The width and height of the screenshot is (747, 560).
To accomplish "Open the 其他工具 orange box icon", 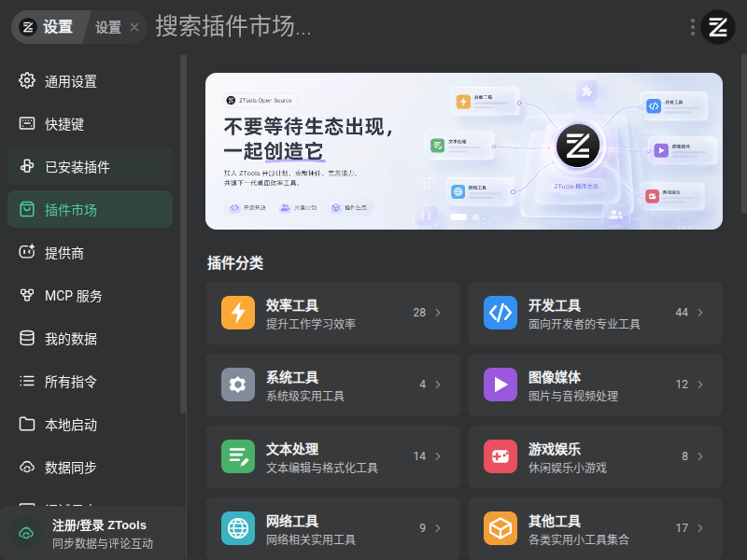I will pos(500,528).
